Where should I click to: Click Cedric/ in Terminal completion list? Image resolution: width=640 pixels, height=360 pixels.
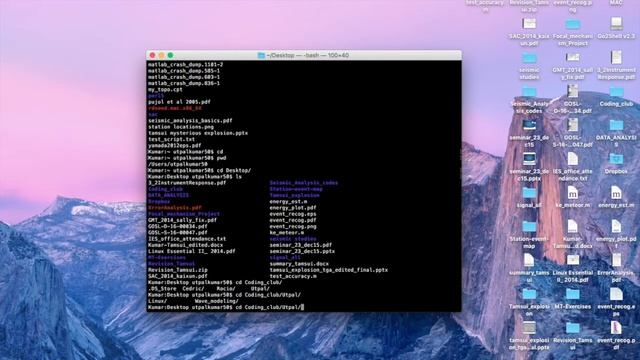click(193, 289)
